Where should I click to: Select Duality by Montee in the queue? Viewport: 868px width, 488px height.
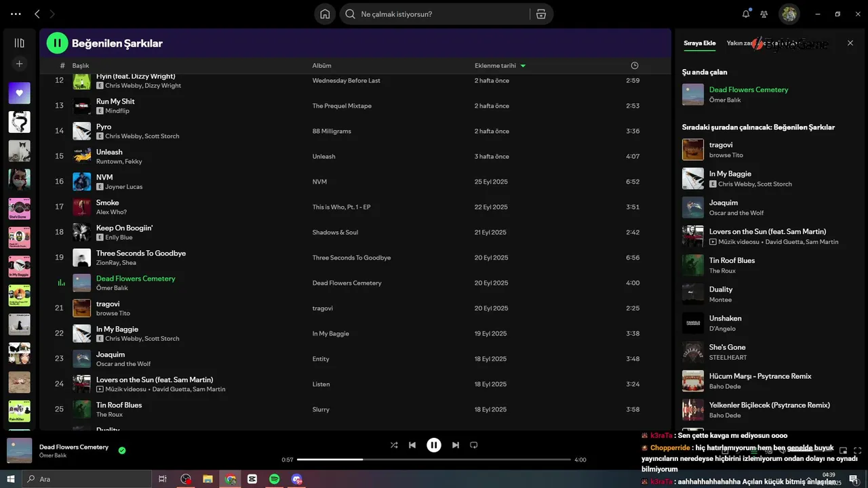[721, 289]
